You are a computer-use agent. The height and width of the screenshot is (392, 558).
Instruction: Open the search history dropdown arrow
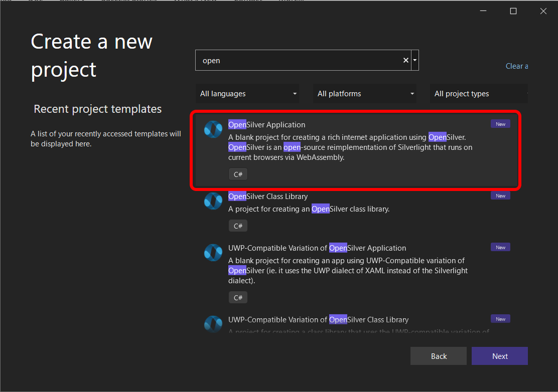click(415, 61)
